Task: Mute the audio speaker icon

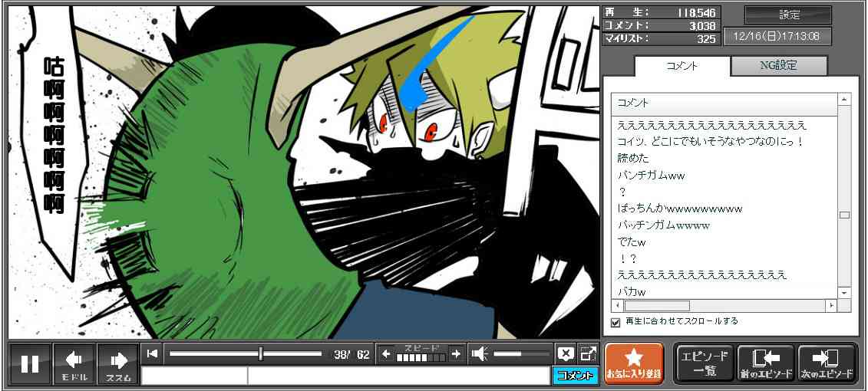Action: (x=480, y=353)
